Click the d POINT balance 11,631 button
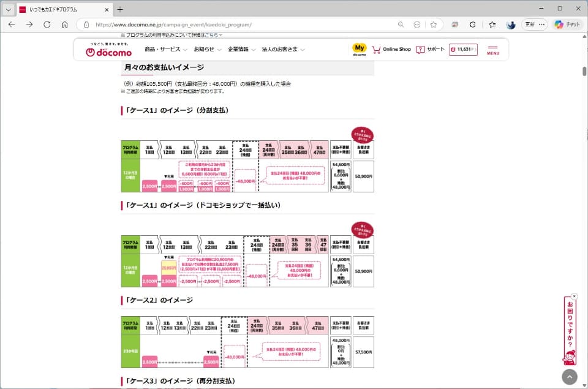Screen dimensions: 588x389 click(x=463, y=49)
